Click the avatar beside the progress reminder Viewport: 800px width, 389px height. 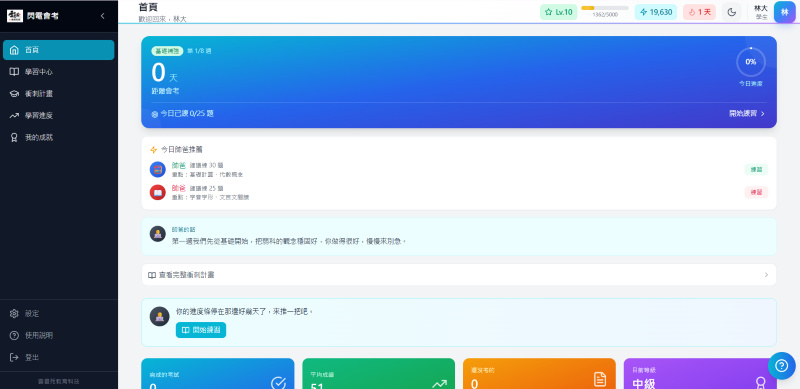160,317
